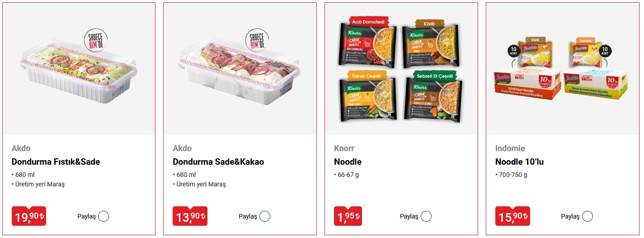Screen dimensions: 644x238
Task: Click the Dondurma Fıstık&Sade product title
Action: 56,162
